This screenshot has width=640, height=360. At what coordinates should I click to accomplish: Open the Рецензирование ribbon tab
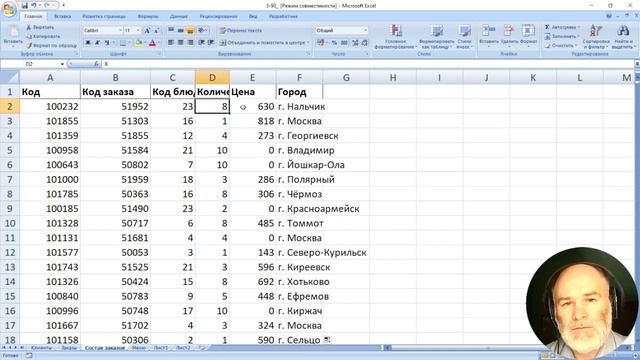tap(218, 16)
